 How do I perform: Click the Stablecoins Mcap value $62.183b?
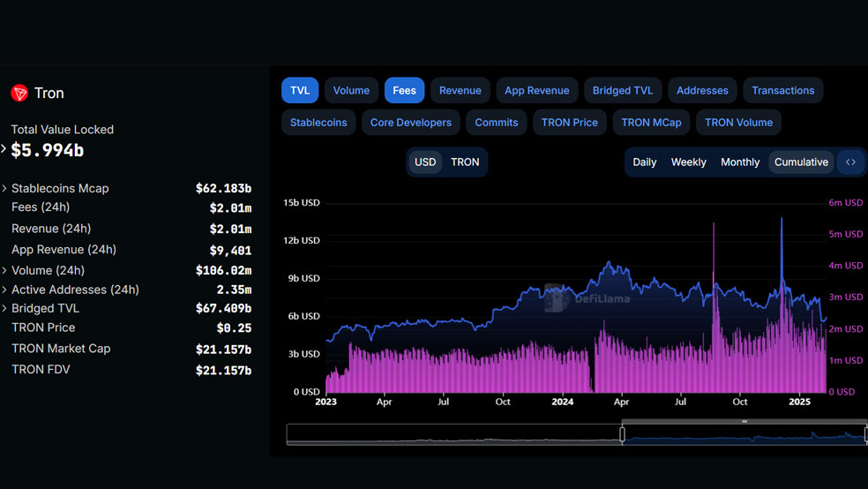(x=224, y=188)
